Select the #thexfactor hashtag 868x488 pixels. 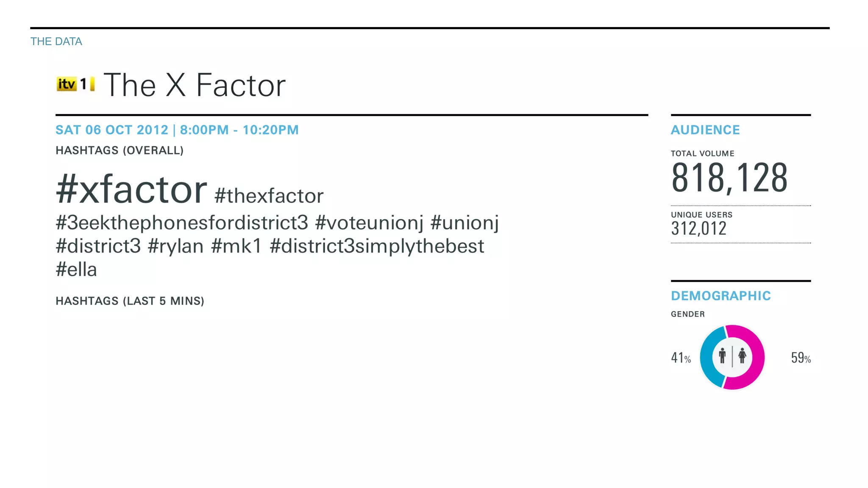[269, 196]
